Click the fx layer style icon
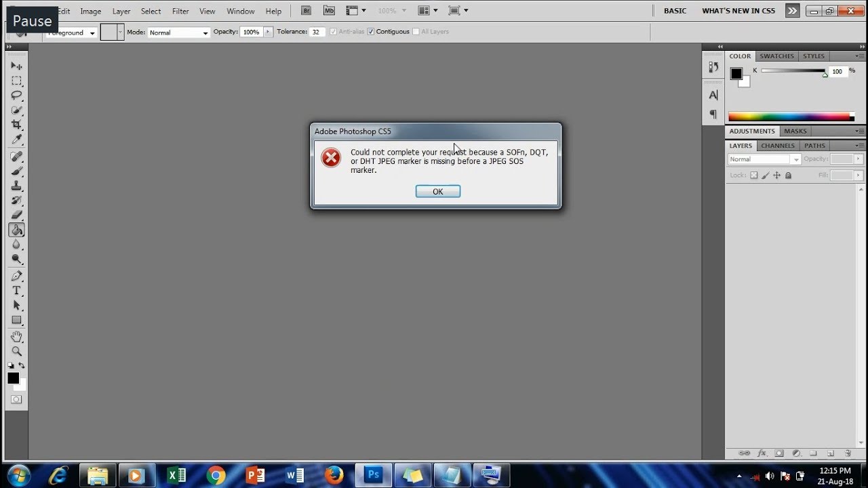The height and width of the screenshot is (488, 868). [762, 453]
